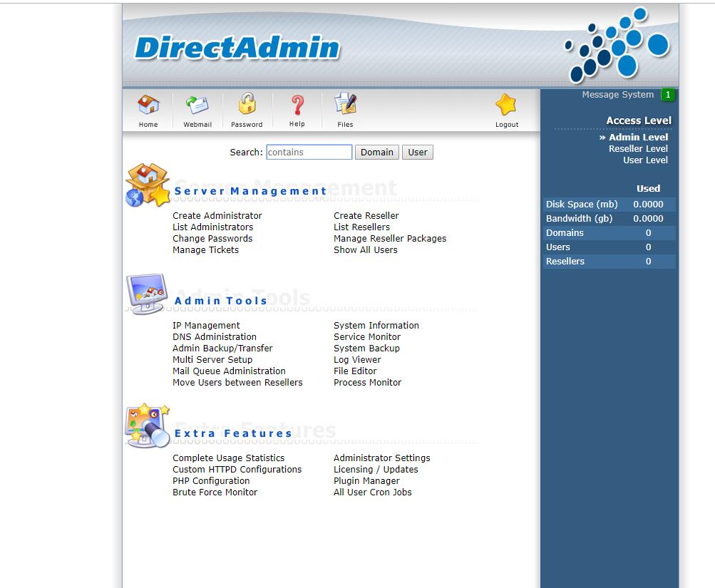Click the Admin Tools monitor icon
This screenshot has width=715, height=588.
(x=147, y=294)
